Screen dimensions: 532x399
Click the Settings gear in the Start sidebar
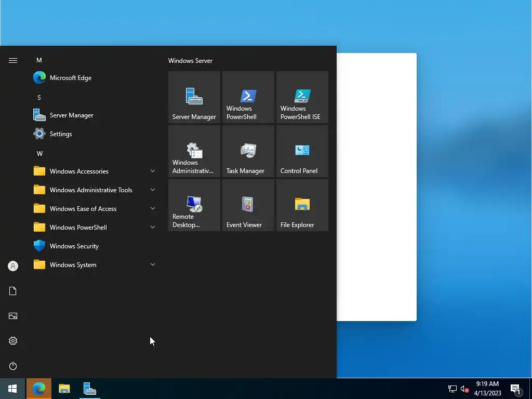[x=13, y=341]
